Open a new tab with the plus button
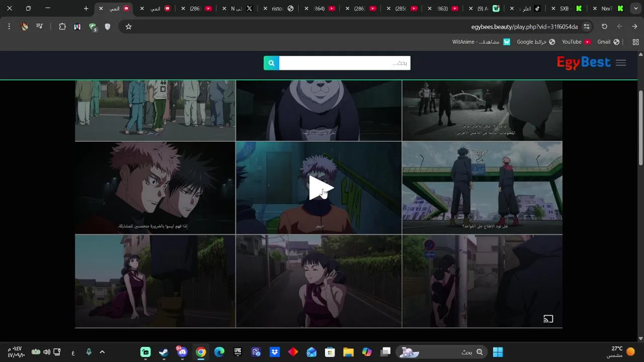The image size is (644, 362). [x=86, y=9]
